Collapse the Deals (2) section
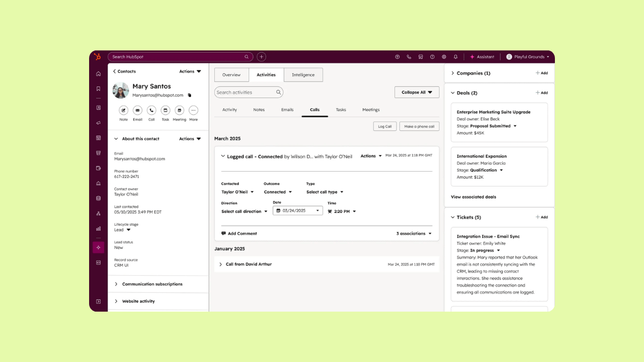This screenshot has width=644, height=362. pos(453,93)
